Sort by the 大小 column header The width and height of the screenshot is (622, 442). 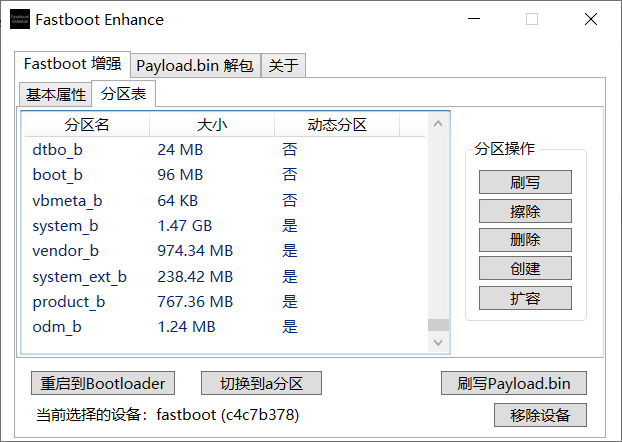(212, 125)
